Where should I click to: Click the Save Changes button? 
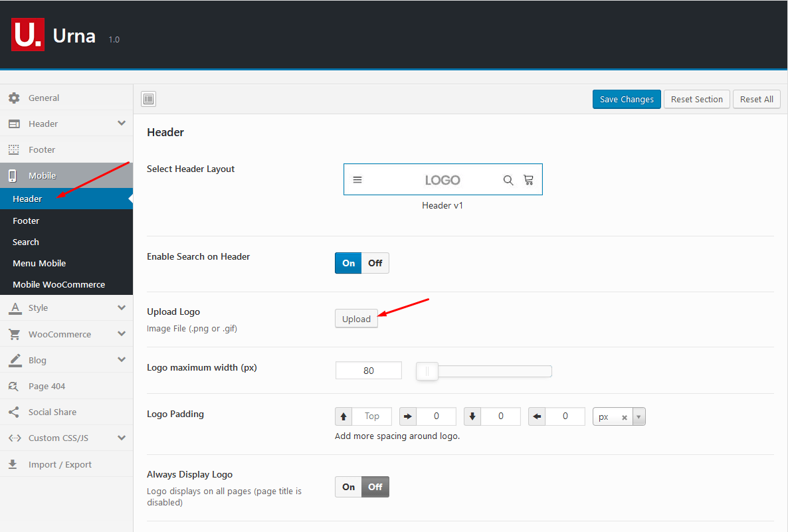(x=627, y=99)
